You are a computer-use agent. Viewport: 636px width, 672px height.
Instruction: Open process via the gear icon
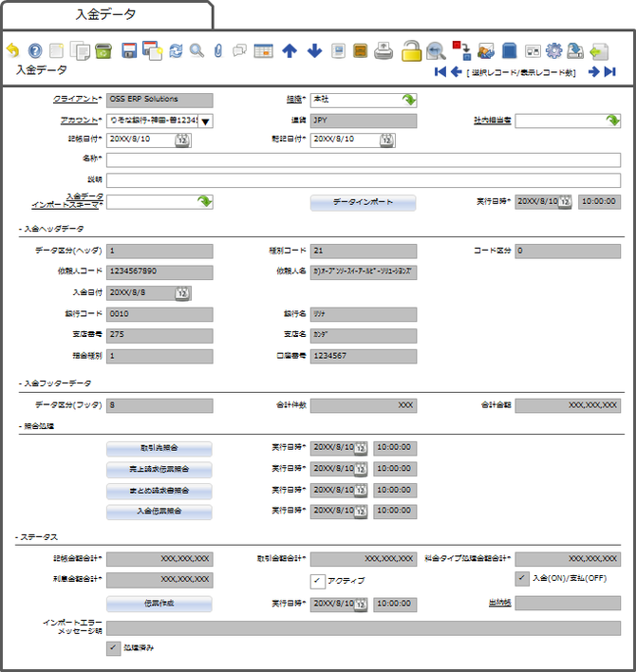pyautogui.click(x=554, y=50)
